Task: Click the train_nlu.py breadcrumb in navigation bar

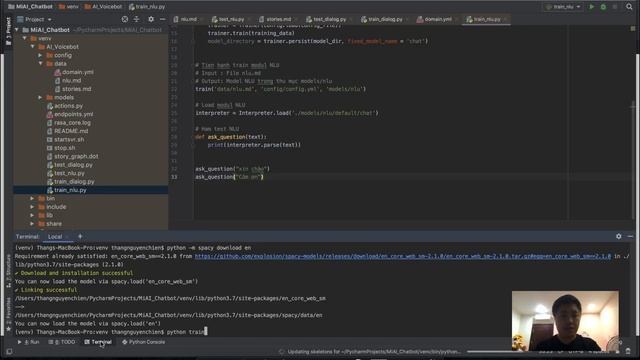Action: tap(147, 7)
